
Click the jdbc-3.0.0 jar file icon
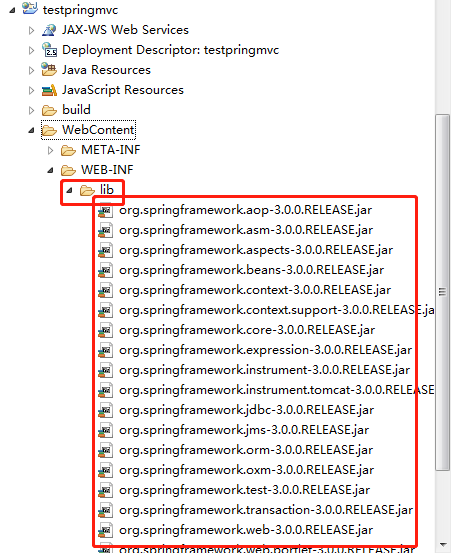coord(105,411)
